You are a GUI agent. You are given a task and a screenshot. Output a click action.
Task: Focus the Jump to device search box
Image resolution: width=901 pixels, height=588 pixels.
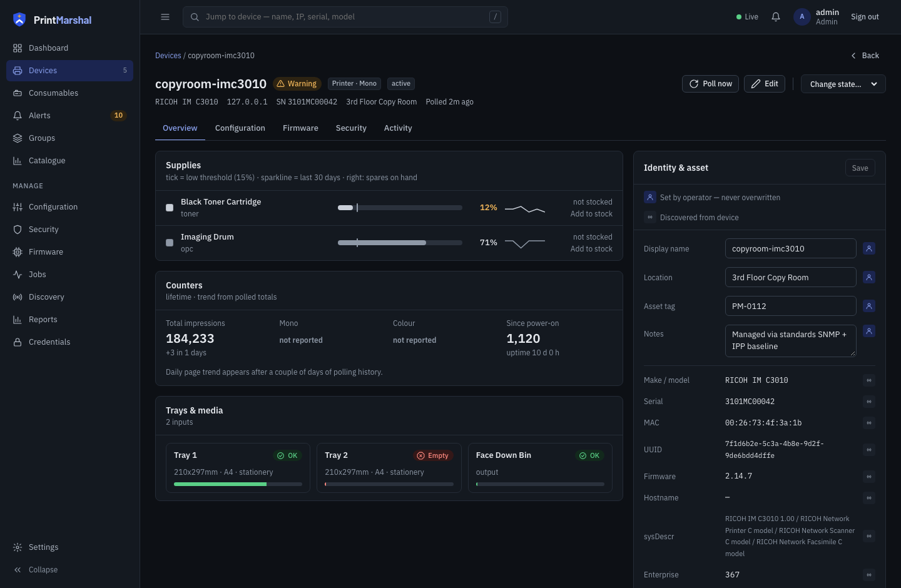(x=345, y=17)
